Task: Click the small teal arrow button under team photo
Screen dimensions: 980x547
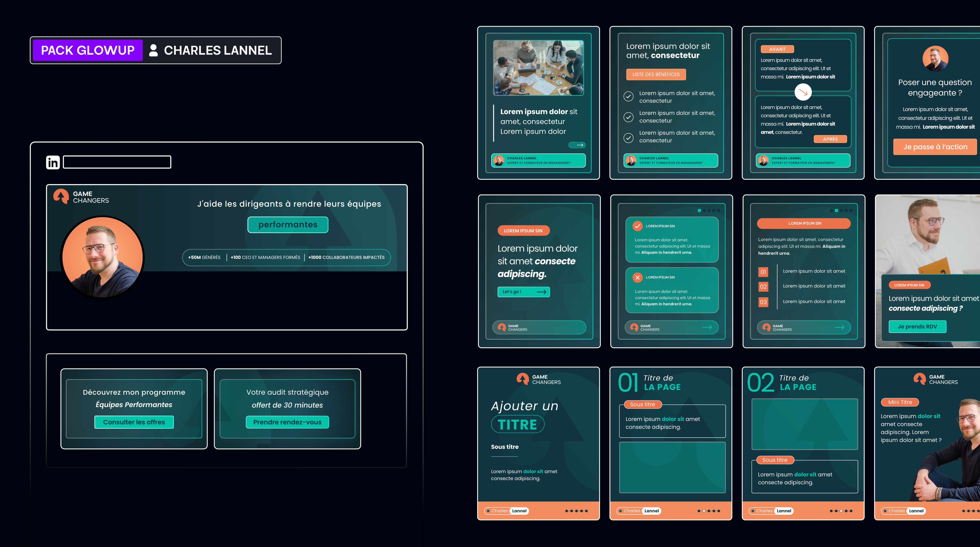Action: click(577, 145)
